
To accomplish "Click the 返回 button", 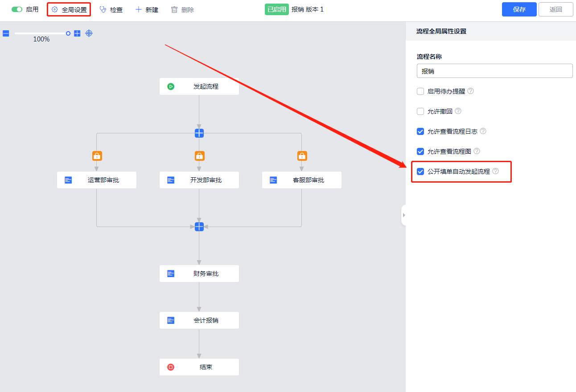I will [x=555, y=9].
